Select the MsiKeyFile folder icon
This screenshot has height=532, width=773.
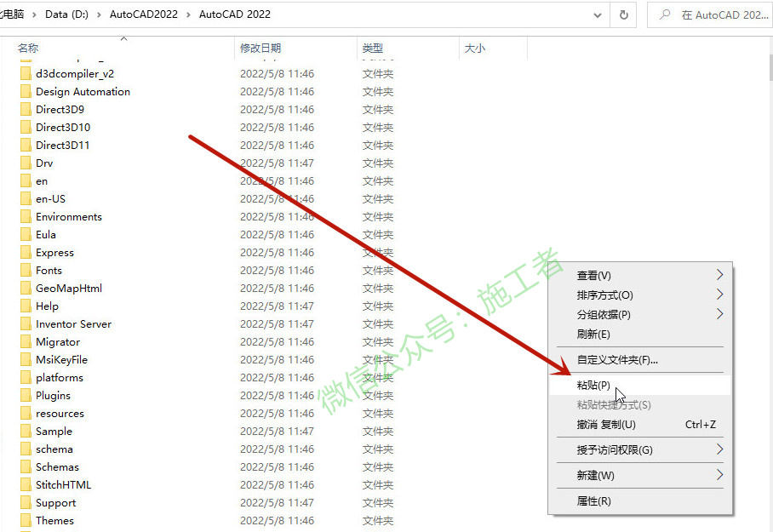26,360
